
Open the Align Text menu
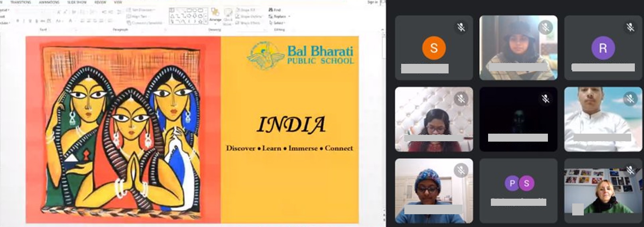click(x=138, y=16)
